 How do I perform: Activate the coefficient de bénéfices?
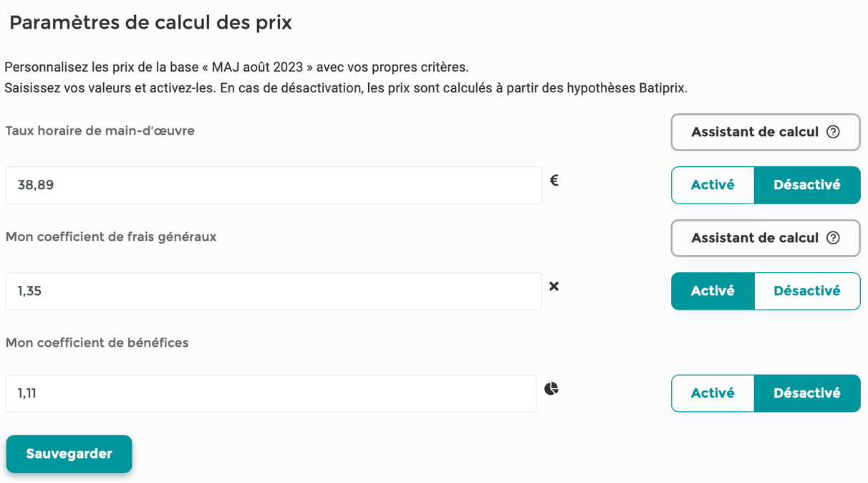pyautogui.click(x=713, y=393)
